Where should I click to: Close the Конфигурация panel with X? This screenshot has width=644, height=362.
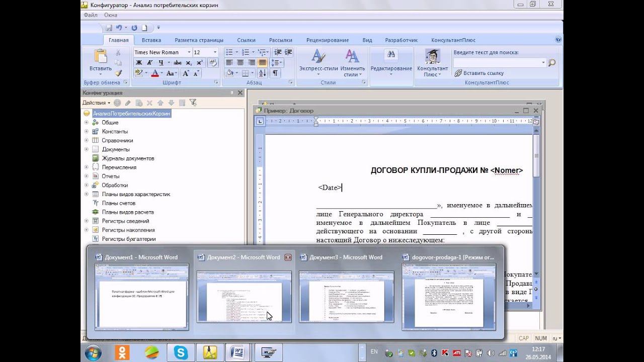point(240,93)
